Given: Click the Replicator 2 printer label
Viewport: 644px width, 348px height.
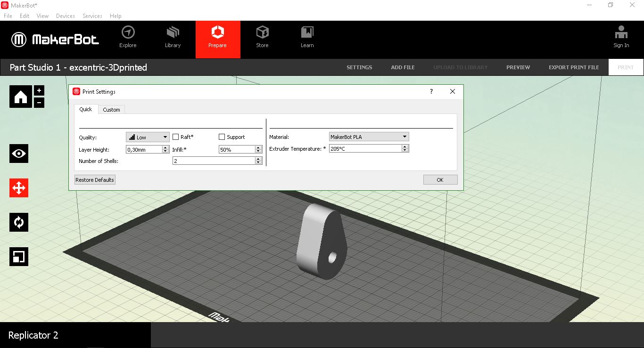Looking at the screenshot, I should pos(33,335).
